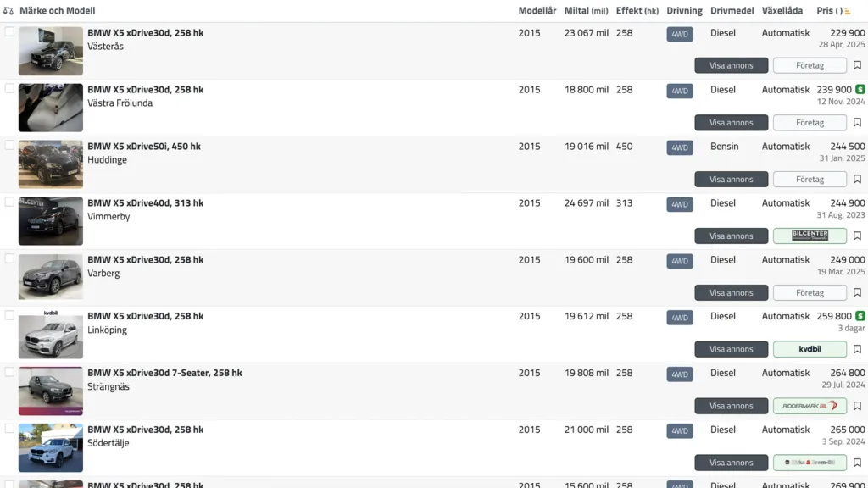Click the Drivmedel column header
The height and width of the screenshot is (488, 868).
coord(732,10)
